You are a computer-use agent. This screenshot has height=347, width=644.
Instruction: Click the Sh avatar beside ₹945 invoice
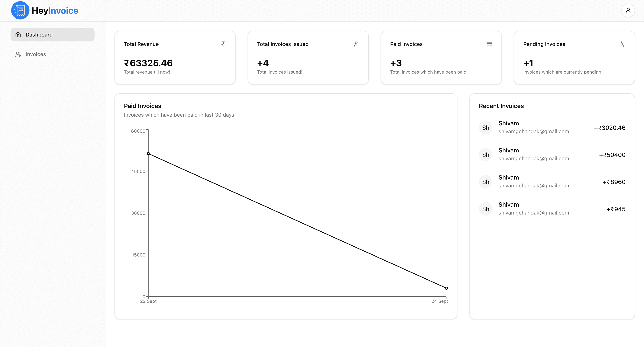485,209
